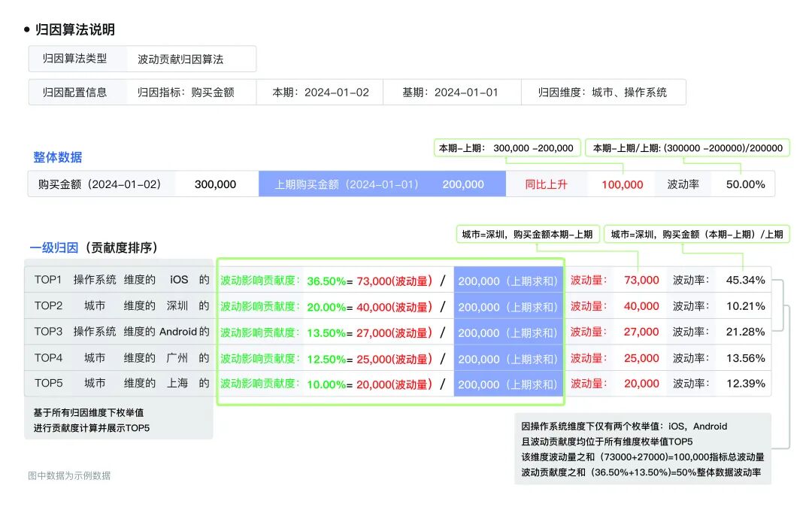Viewport: 812px width, 507px height.
Task: Click the 归因算法说明 heading
Action: (75, 29)
